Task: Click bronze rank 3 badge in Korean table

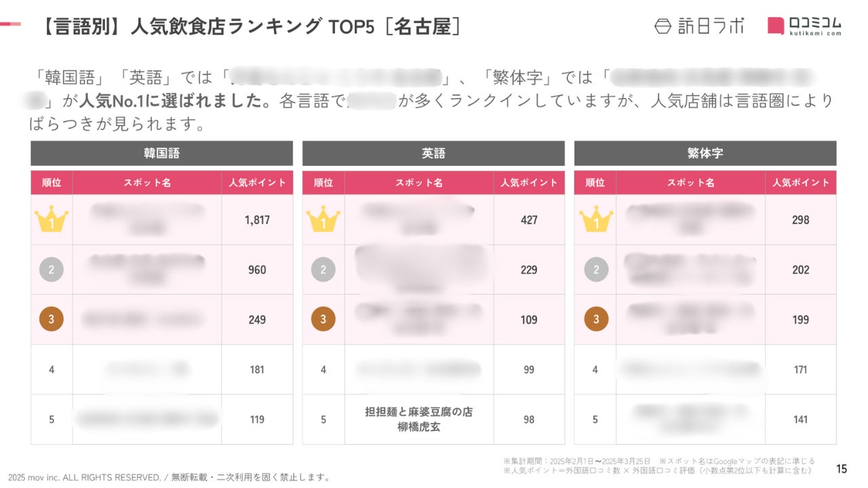Action: pos(52,319)
